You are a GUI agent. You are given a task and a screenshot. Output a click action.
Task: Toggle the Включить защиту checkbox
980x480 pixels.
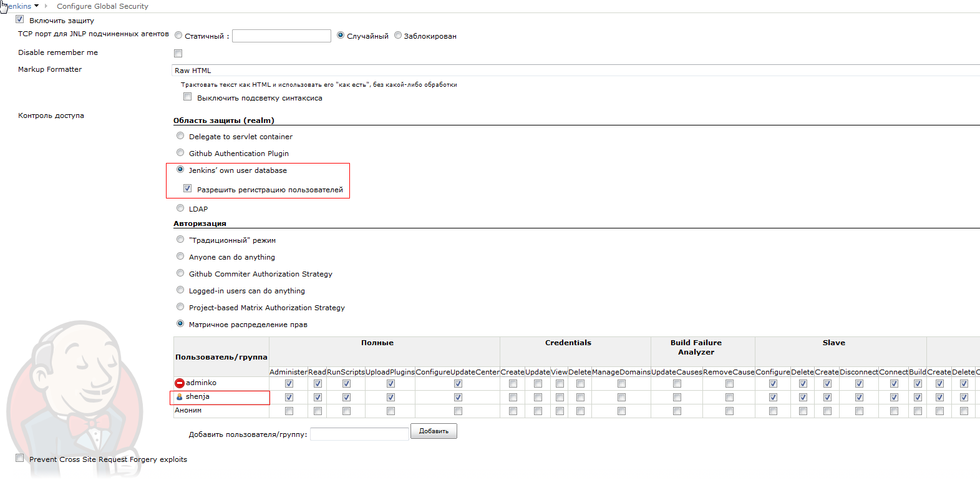pos(20,19)
